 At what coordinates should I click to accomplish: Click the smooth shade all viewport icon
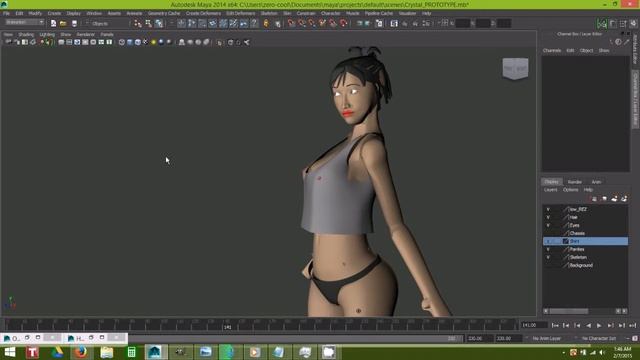[129, 42]
